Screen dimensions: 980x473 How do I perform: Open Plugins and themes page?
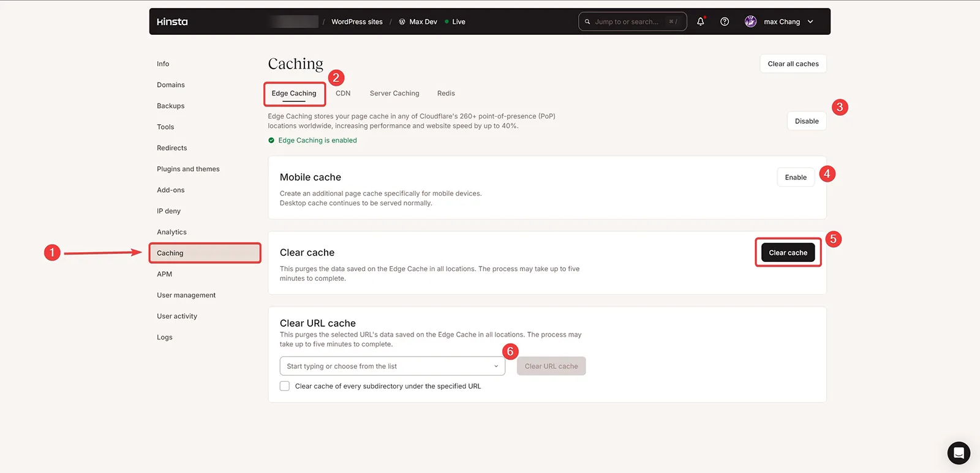click(x=188, y=169)
